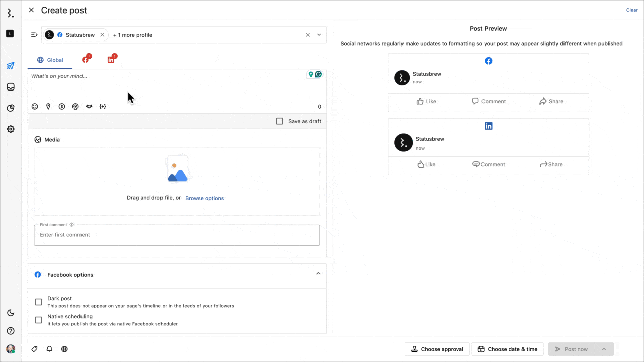
Task: Click Statusbrew avatar in Facebook preview
Action: click(x=402, y=78)
